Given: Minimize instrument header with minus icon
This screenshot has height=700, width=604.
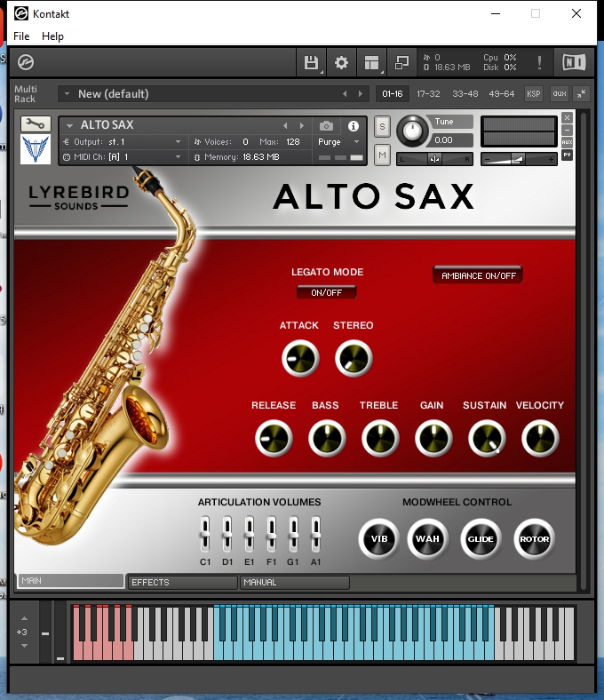Looking at the screenshot, I should pos(567,130).
